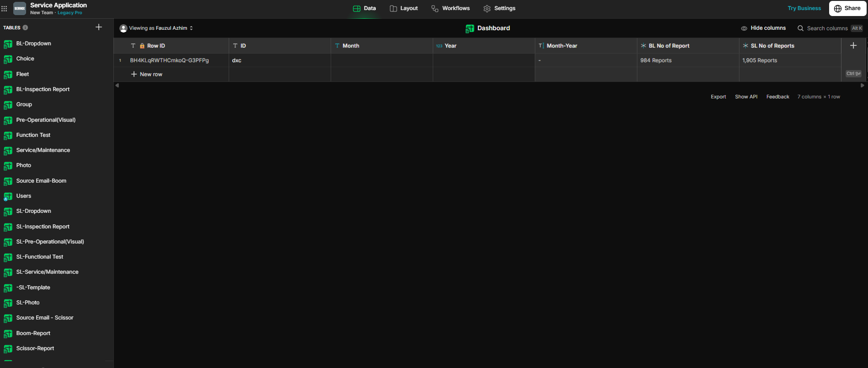
Task: Click the Year number type icon
Action: [439, 46]
